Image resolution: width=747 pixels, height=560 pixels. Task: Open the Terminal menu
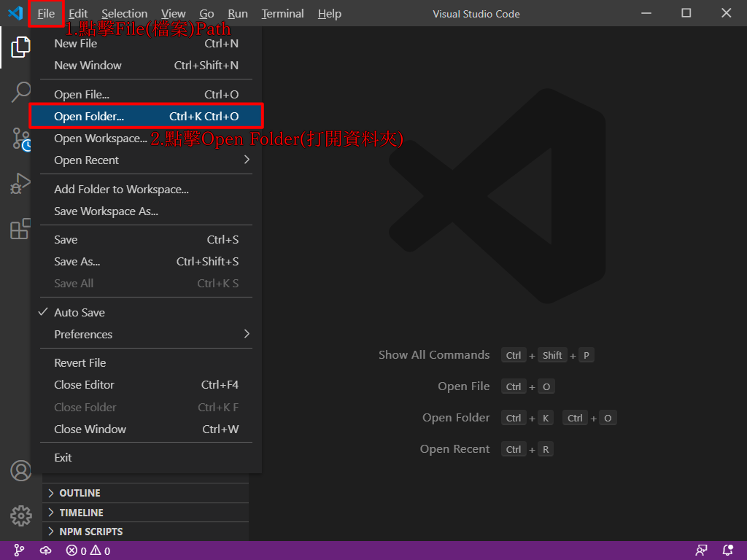pos(282,14)
